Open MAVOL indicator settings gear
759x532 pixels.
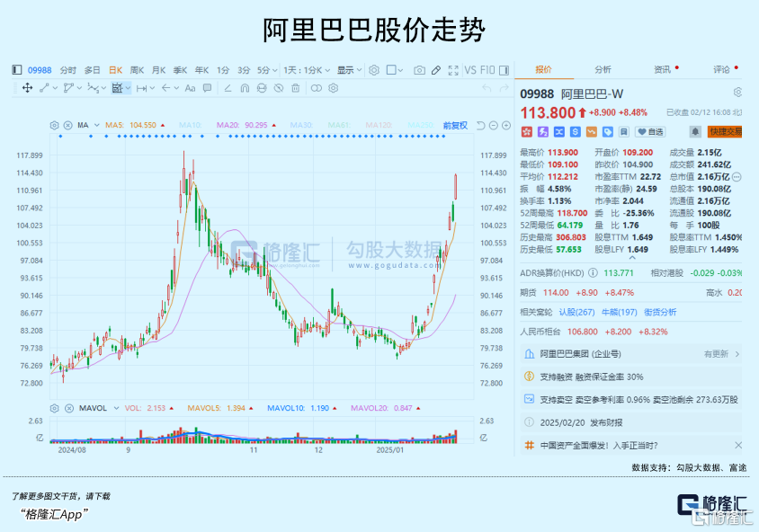tap(55, 408)
